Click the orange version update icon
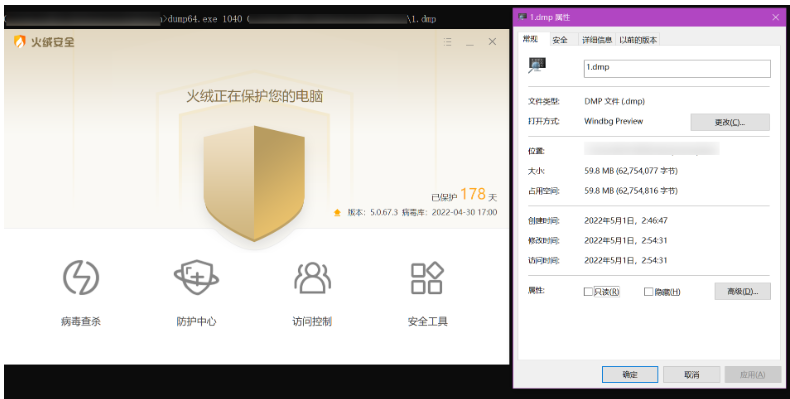This screenshot has width=790, height=399. click(x=337, y=213)
